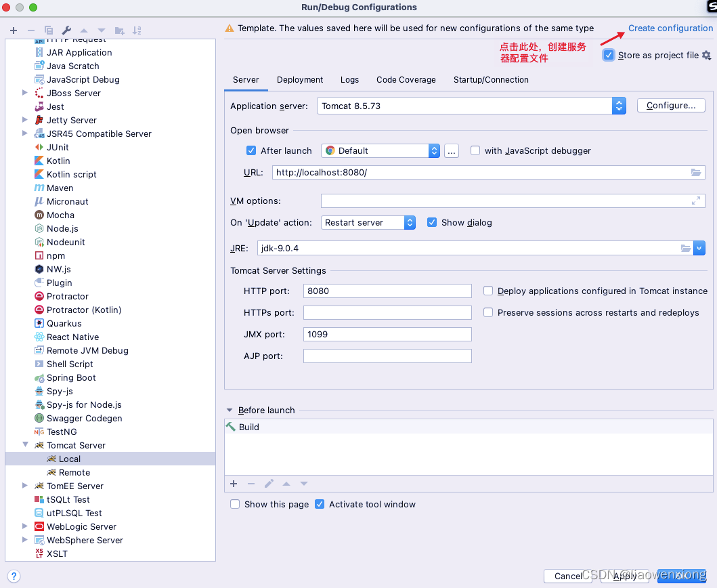717x588 pixels.
Task: Select the Mocha template icon
Action: click(x=39, y=215)
